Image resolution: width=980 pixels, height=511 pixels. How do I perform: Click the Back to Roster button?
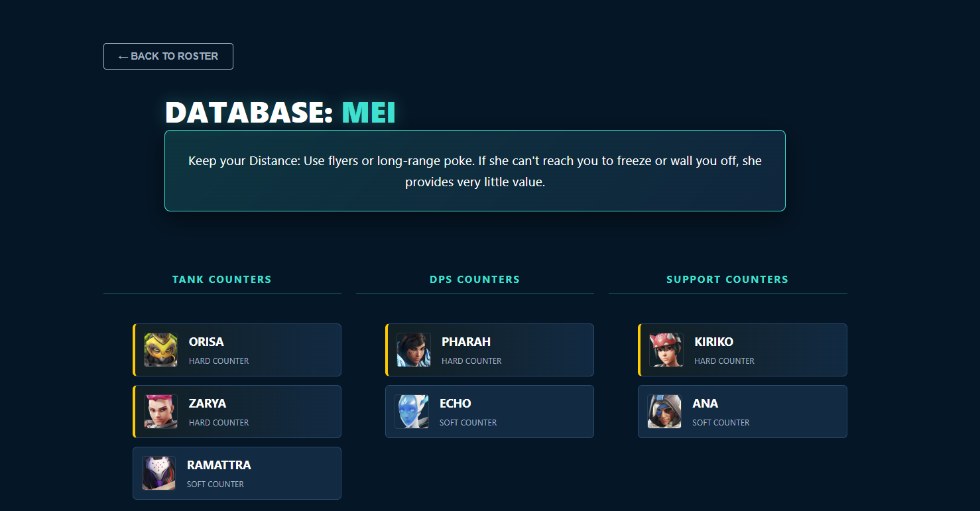[x=168, y=56]
